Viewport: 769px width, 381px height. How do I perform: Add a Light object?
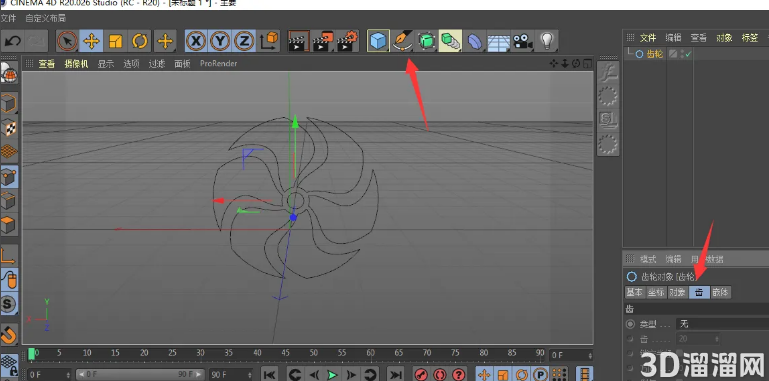point(546,41)
